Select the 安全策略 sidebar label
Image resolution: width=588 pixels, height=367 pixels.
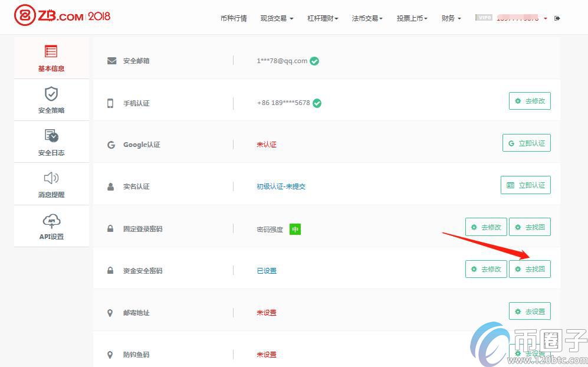51,111
